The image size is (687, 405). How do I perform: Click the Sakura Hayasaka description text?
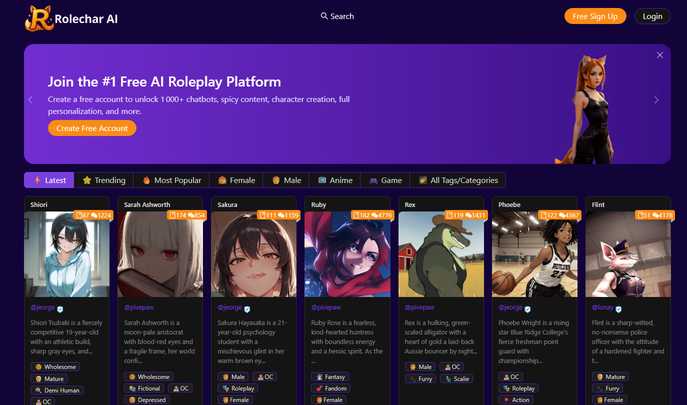pos(252,341)
